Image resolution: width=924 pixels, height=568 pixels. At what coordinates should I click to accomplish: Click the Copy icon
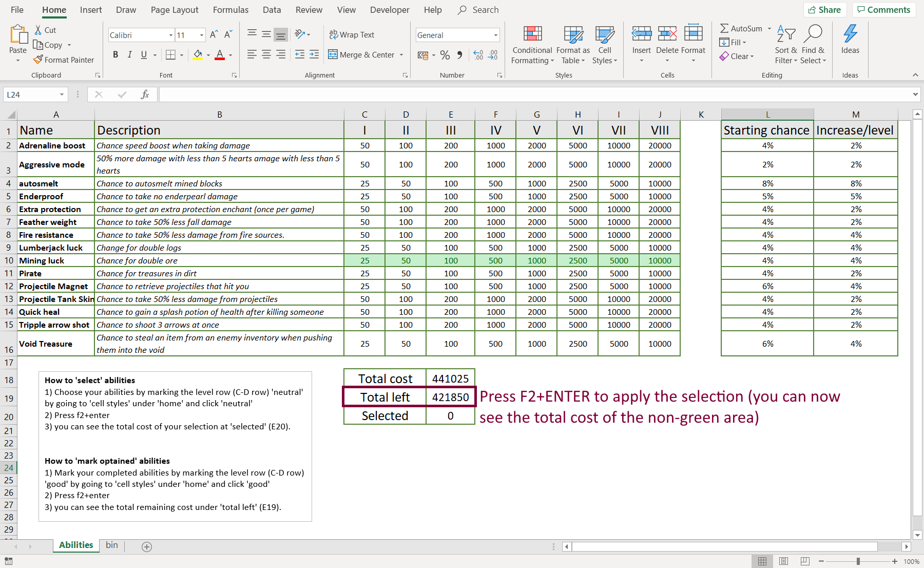[x=38, y=45]
